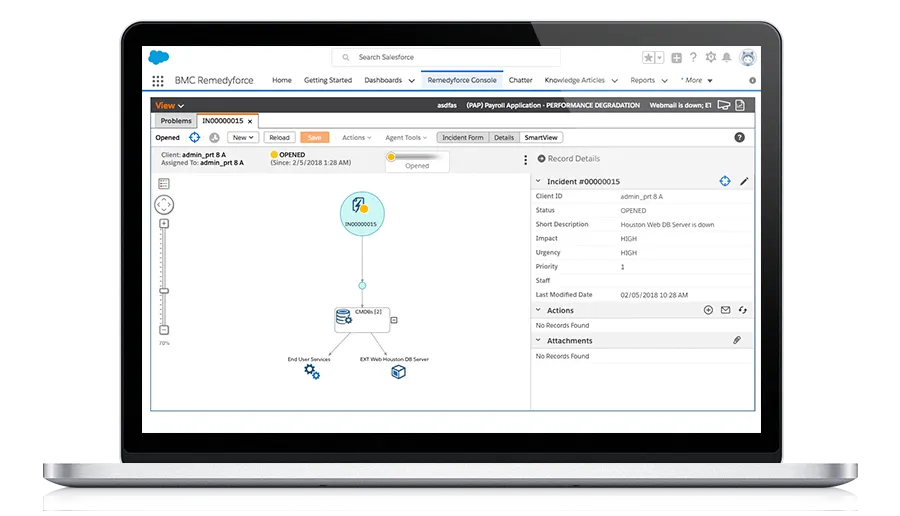Select the EXT Web Houston DB Server node
Image resolution: width=900 pixels, height=516 pixels.
pyautogui.click(x=398, y=372)
